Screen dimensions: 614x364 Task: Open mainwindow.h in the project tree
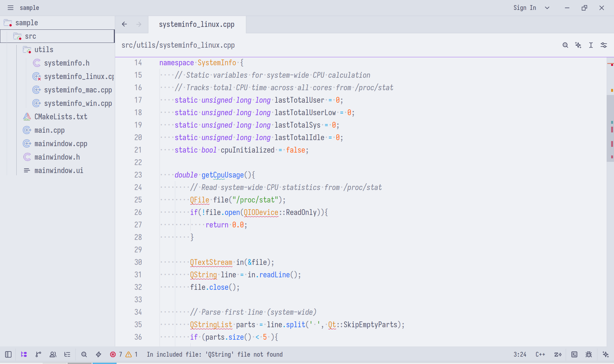pos(57,157)
